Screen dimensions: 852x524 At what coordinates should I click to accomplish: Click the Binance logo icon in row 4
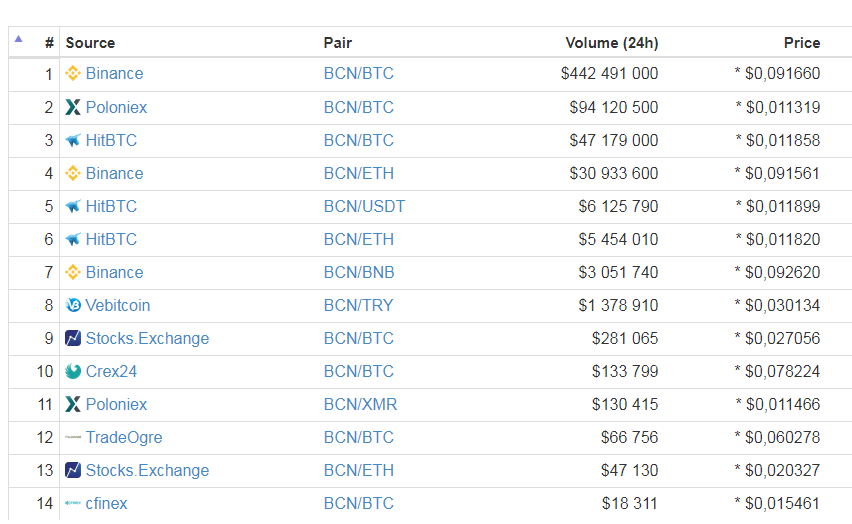tap(73, 173)
